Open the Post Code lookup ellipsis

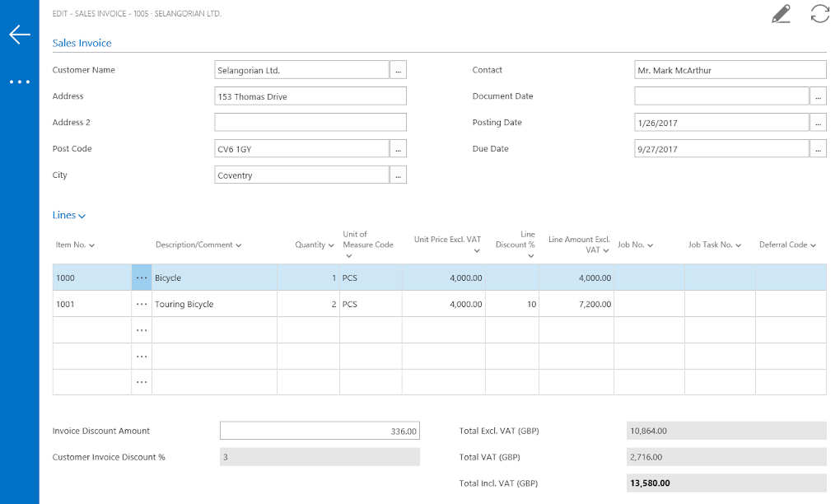398,148
